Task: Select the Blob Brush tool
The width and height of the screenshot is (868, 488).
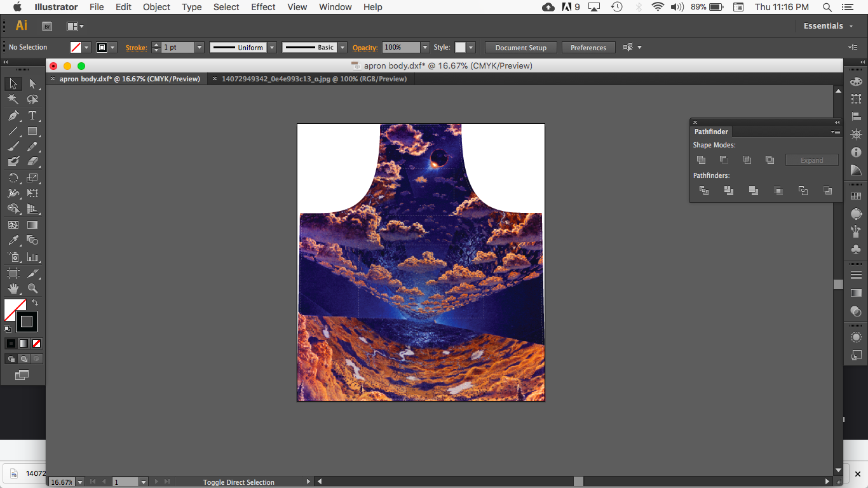Action: tap(13, 162)
